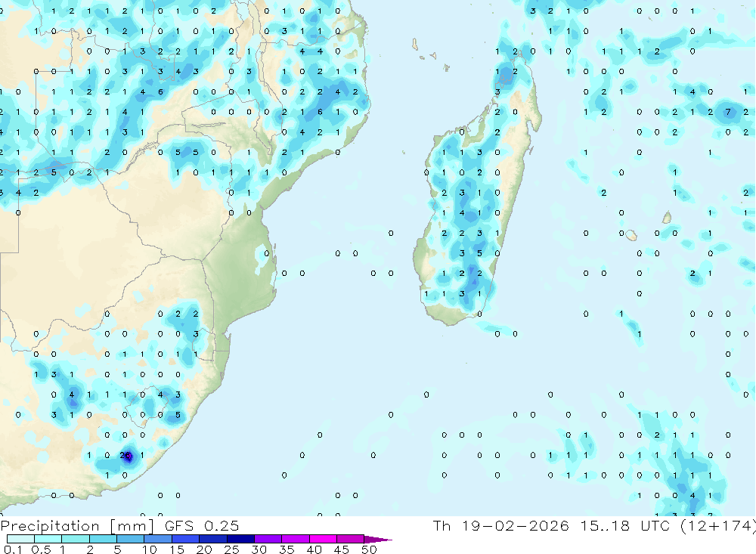756x554 pixels.
Task: Select the legend swatch between 30 and 35
Action: [268, 539]
